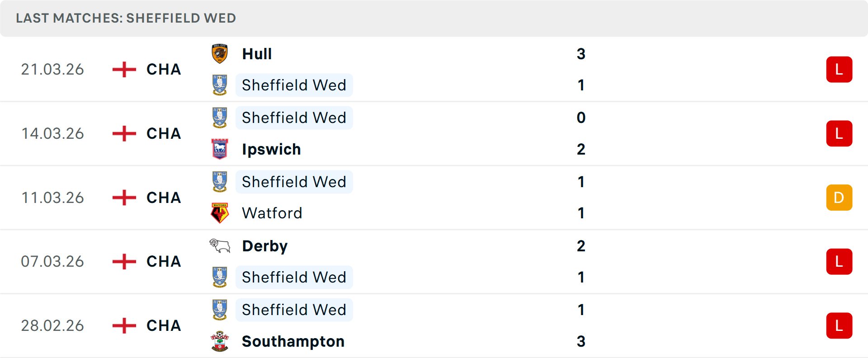Click the L badge beside the Derby match
Viewport: 868px width, 358px height.
click(839, 261)
